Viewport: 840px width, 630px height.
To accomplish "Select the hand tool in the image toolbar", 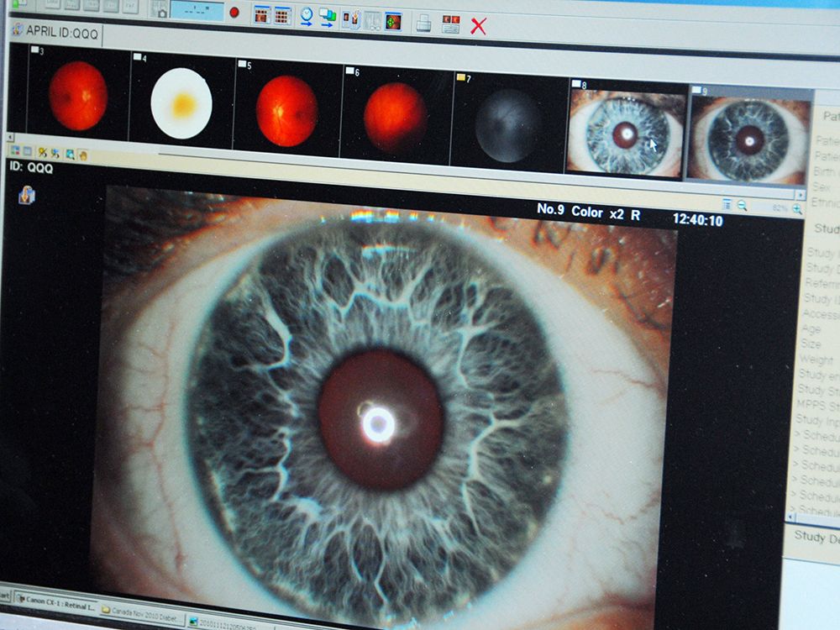I will click(82, 154).
